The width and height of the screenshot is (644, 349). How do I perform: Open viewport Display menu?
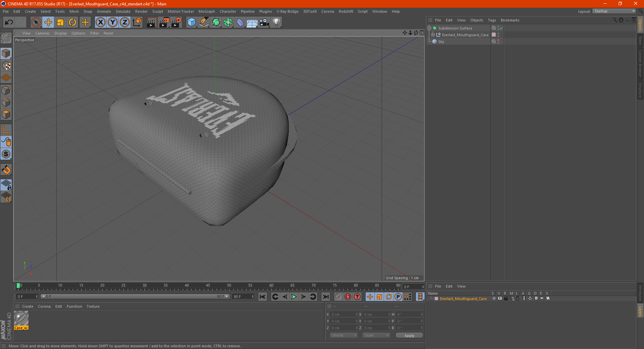(x=60, y=33)
